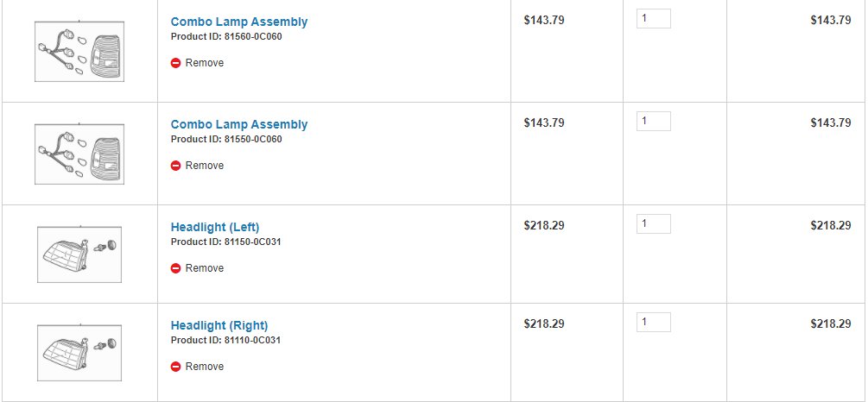Remove the Headlight (Right) via its text link
The image size is (868, 402).
pos(205,367)
